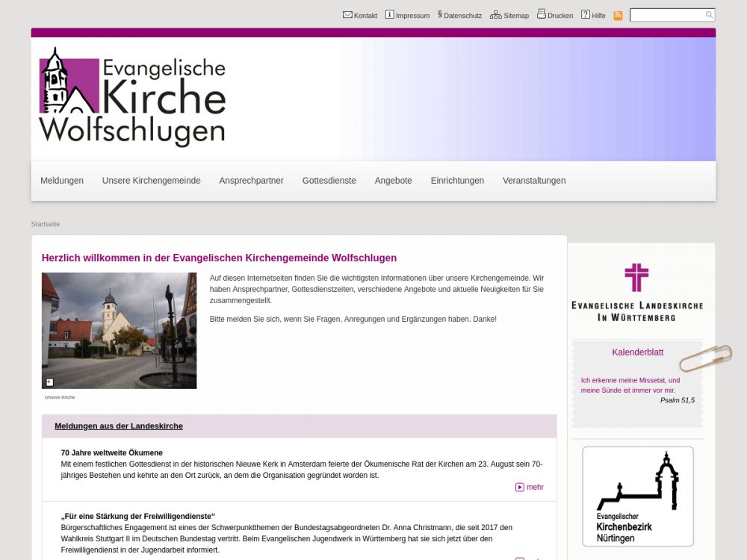747x560 pixels.
Task: Open the Veranstaltungen menu item
Action: tap(533, 181)
